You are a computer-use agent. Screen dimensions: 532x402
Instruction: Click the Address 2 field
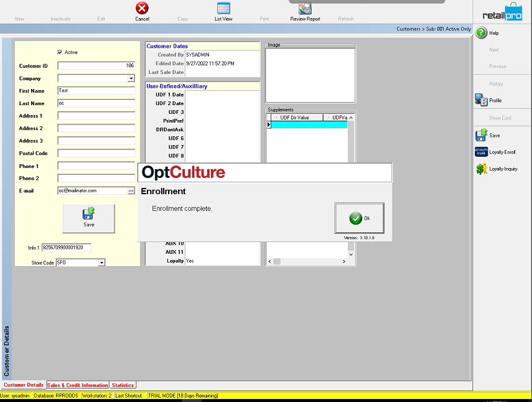96,128
